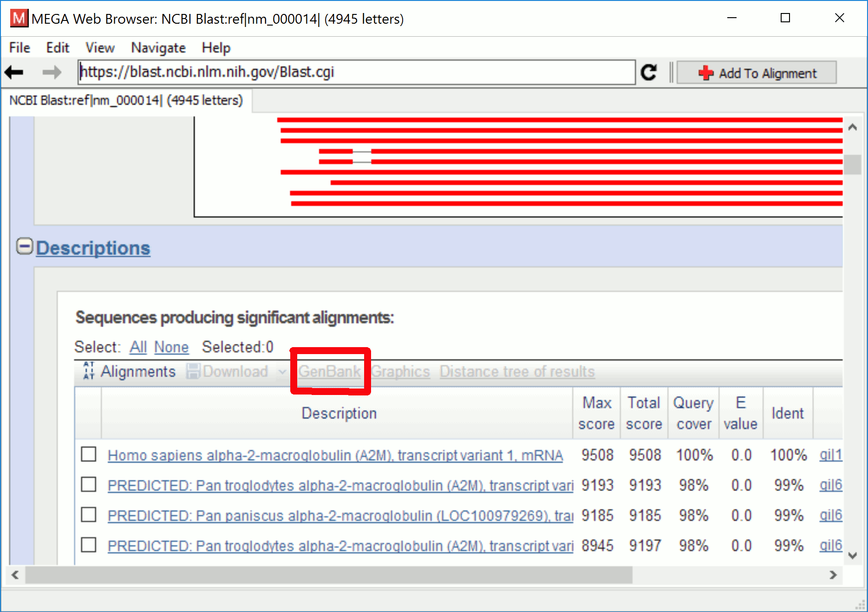The image size is (868, 612).
Task: Open the GenBank link
Action: pos(329,371)
